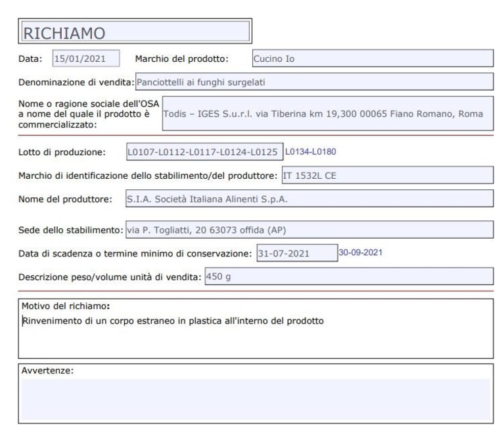Select the Lotto di produzione field

(205, 151)
